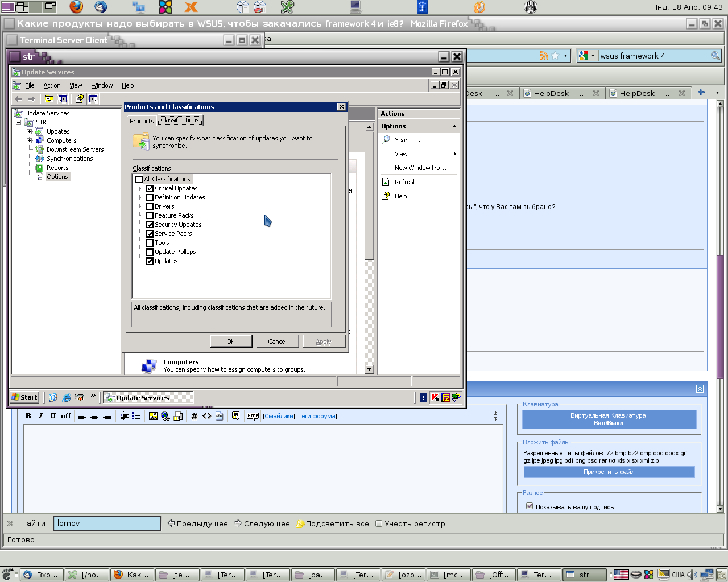Click the HIDE tag icon in forum editor
Screen dimensions: 728x582
pyautogui.click(x=253, y=416)
